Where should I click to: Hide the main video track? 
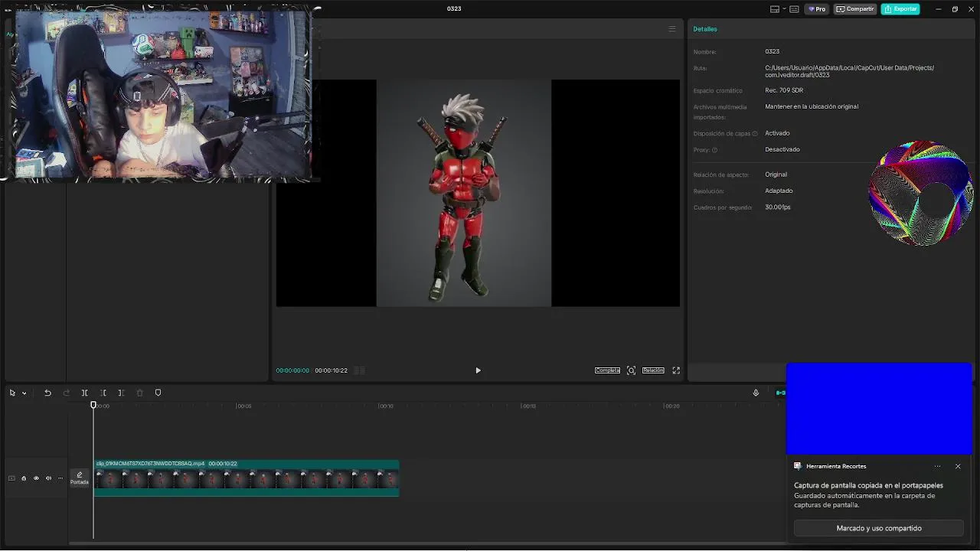(36, 478)
